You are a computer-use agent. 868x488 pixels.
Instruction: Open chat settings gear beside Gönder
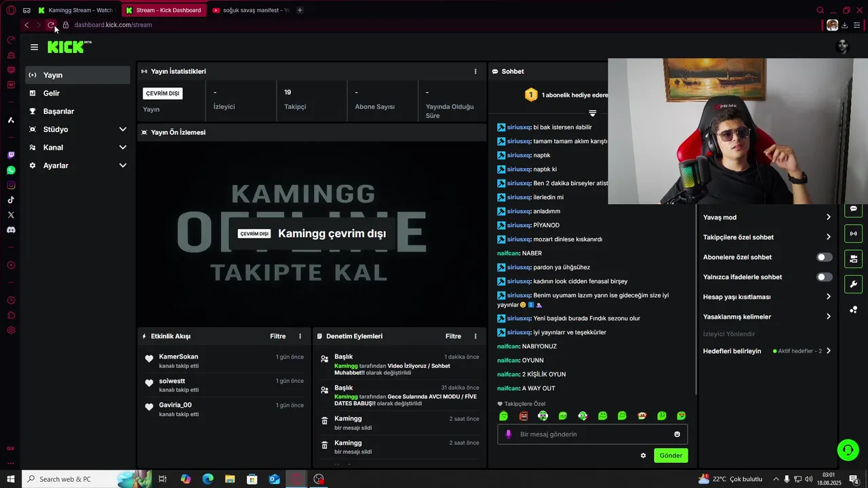(643, 455)
